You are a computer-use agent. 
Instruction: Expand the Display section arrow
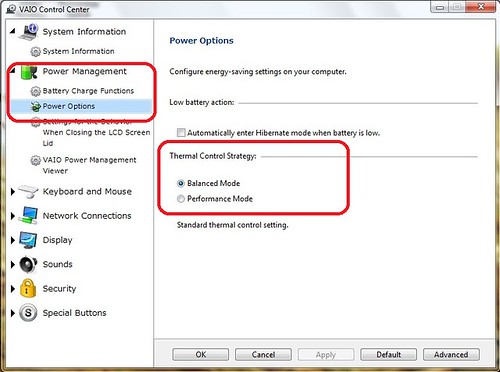(13, 240)
